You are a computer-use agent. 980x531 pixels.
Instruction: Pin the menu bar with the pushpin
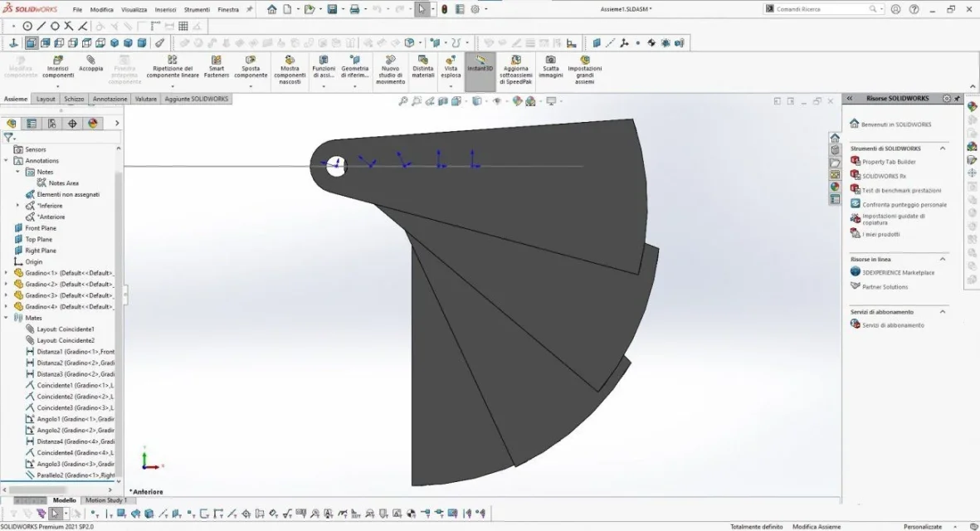click(x=250, y=9)
